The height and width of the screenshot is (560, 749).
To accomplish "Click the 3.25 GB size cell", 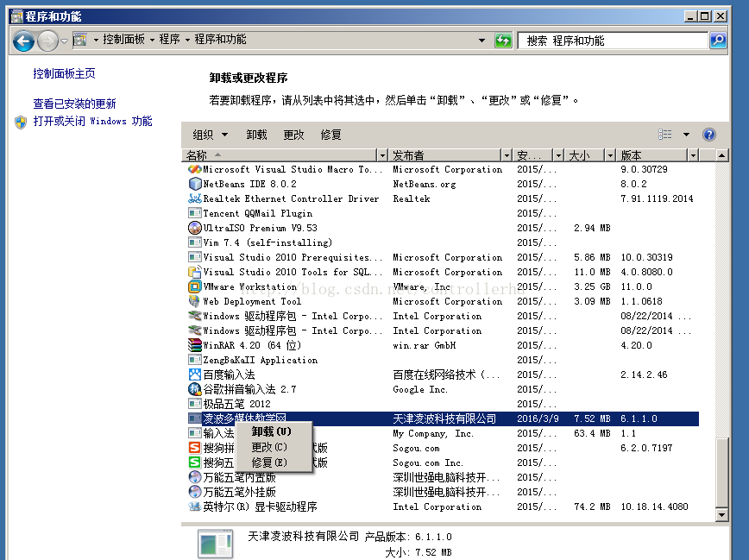I will [592, 286].
